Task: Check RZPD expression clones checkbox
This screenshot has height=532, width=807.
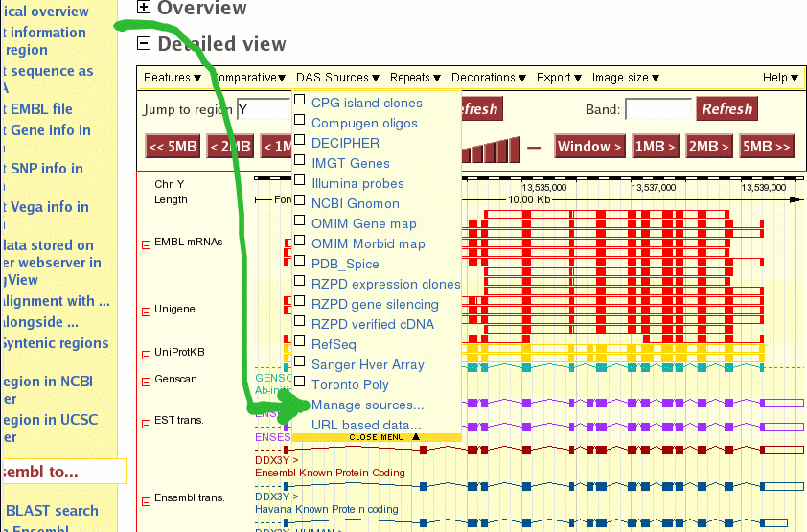Action: pos(300,281)
